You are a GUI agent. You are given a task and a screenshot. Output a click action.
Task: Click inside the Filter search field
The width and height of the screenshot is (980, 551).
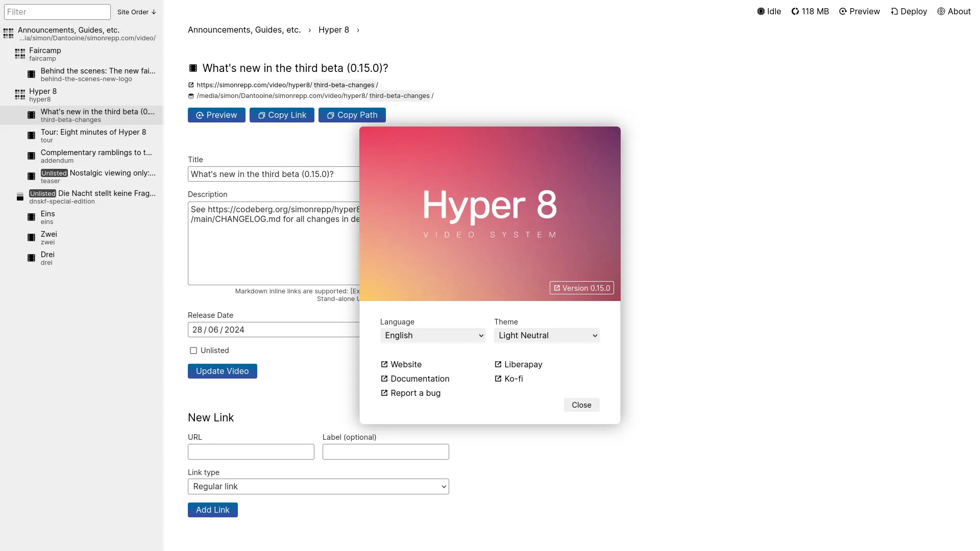(57, 11)
